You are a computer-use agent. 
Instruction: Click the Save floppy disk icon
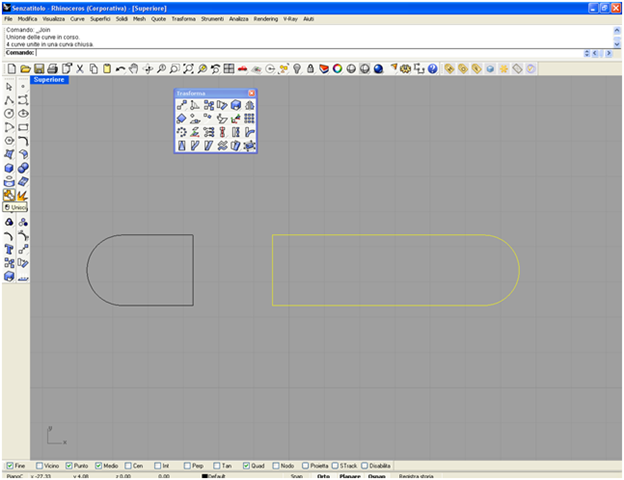[39, 69]
